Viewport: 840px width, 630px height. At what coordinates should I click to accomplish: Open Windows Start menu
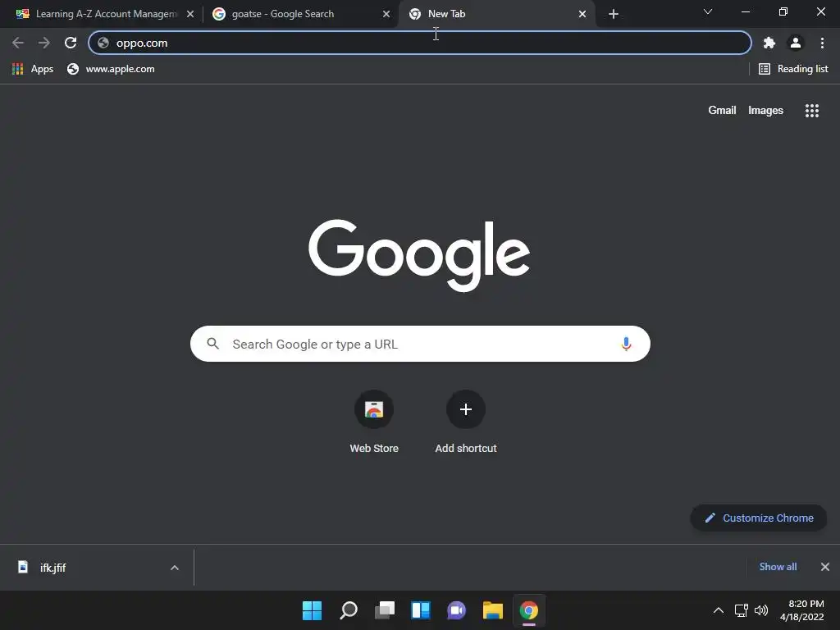(312, 610)
